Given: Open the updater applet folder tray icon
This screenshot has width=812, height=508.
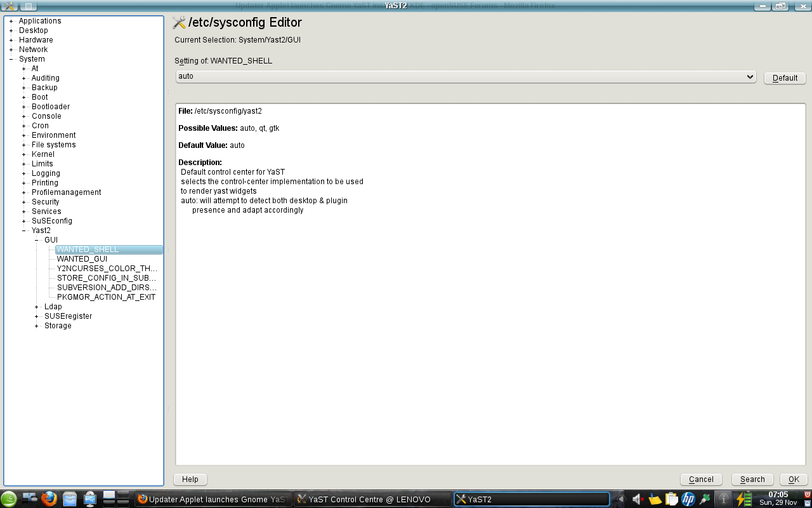Looking at the screenshot, I should point(655,500).
